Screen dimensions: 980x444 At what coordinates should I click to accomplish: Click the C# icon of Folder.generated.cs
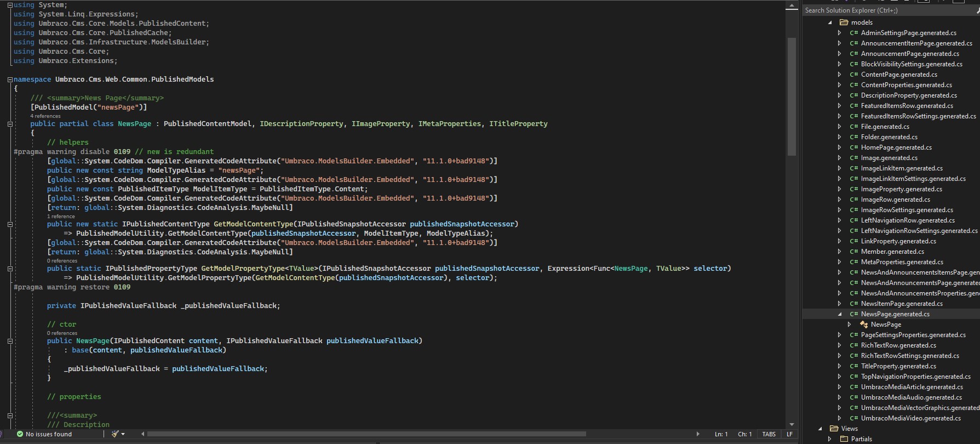coord(853,137)
